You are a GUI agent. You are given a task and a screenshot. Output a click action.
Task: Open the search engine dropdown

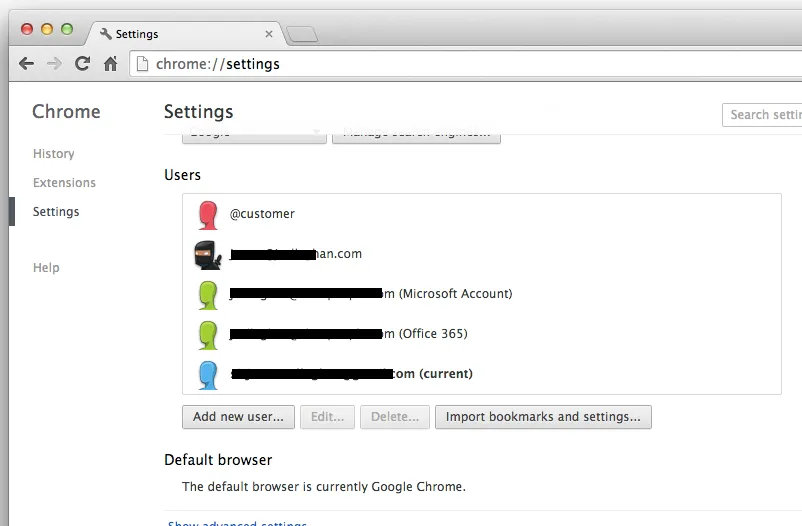254,137
